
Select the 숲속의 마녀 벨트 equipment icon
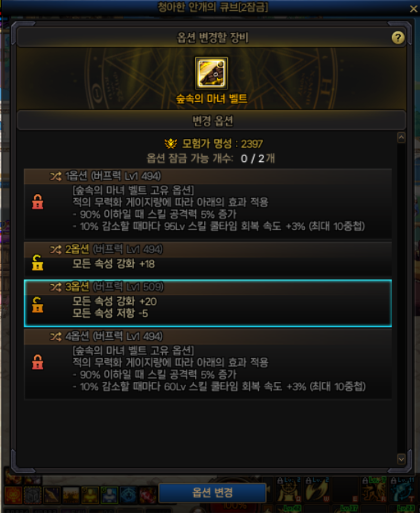point(211,73)
